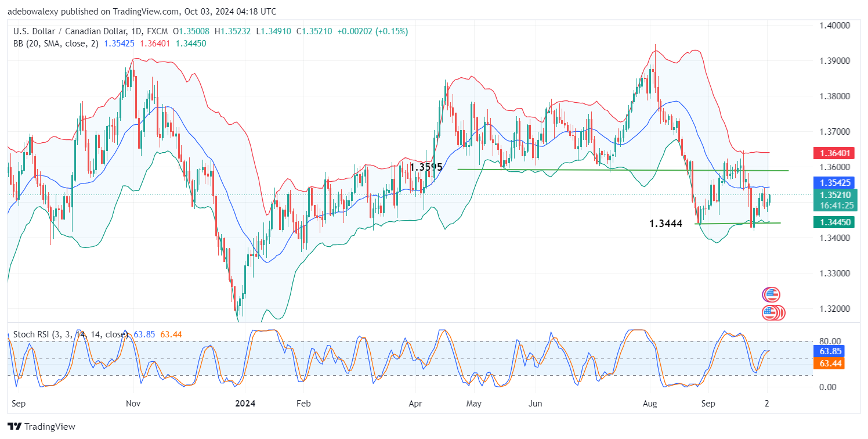Click the US flag event marker near 1.33000
Viewport: 868px width, 439px height.
pyautogui.click(x=771, y=294)
